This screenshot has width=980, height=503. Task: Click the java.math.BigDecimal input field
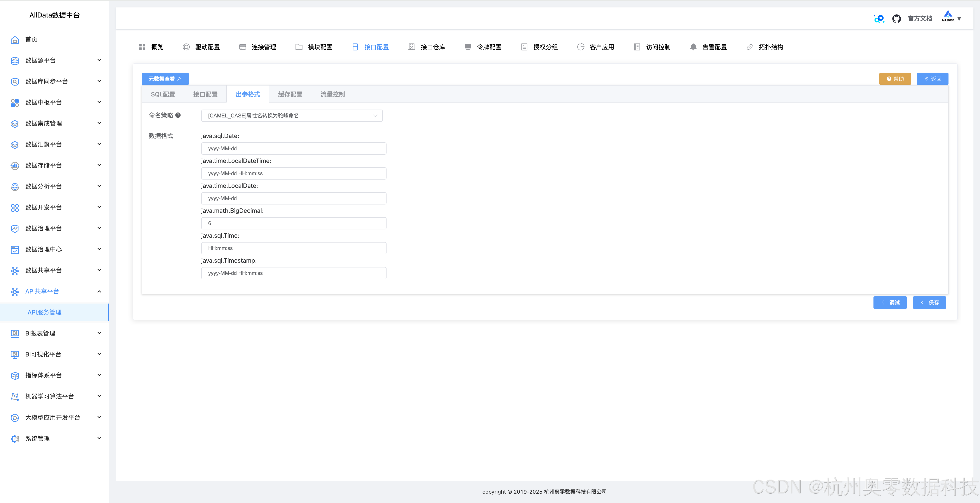click(293, 223)
